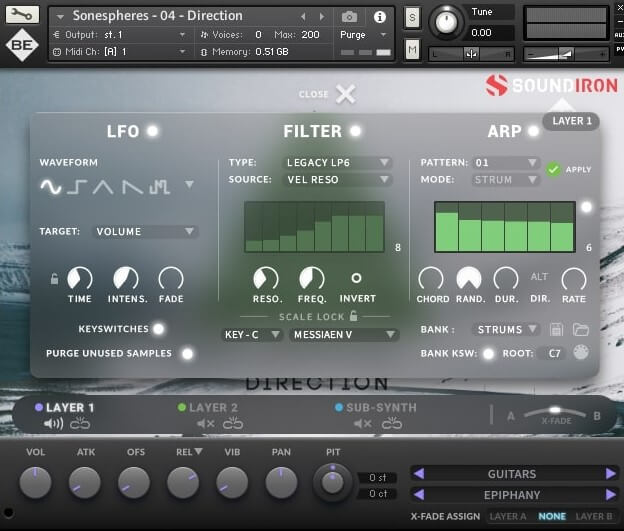Go to next instrument arrow
Image resolution: width=624 pixels, height=531 pixels.
(x=322, y=17)
